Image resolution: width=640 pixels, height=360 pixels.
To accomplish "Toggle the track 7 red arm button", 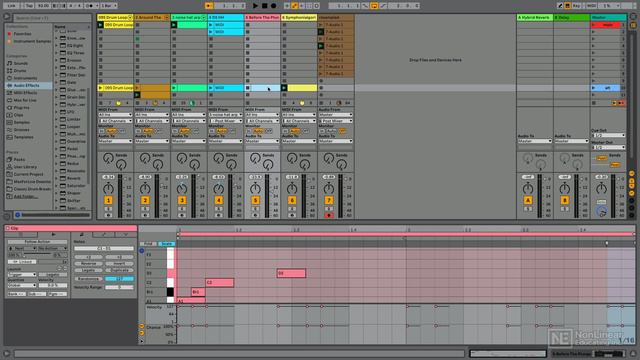I will coord(329,215).
